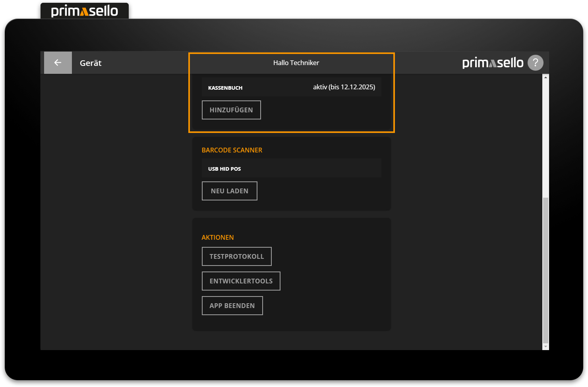
Task: Click App Beenden to quit
Action: [232, 306]
